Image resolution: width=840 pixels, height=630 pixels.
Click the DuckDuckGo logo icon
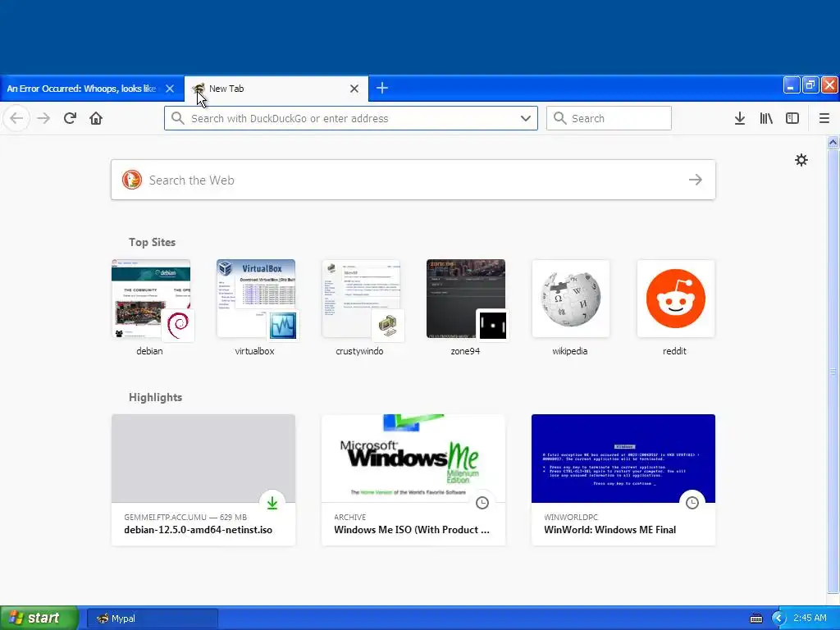coord(132,180)
